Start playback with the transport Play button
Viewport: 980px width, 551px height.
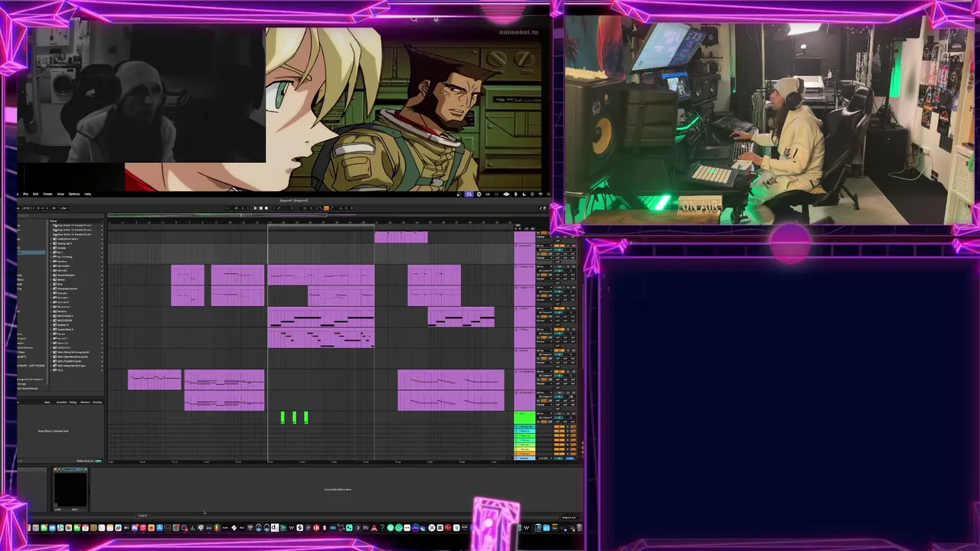[255, 208]
